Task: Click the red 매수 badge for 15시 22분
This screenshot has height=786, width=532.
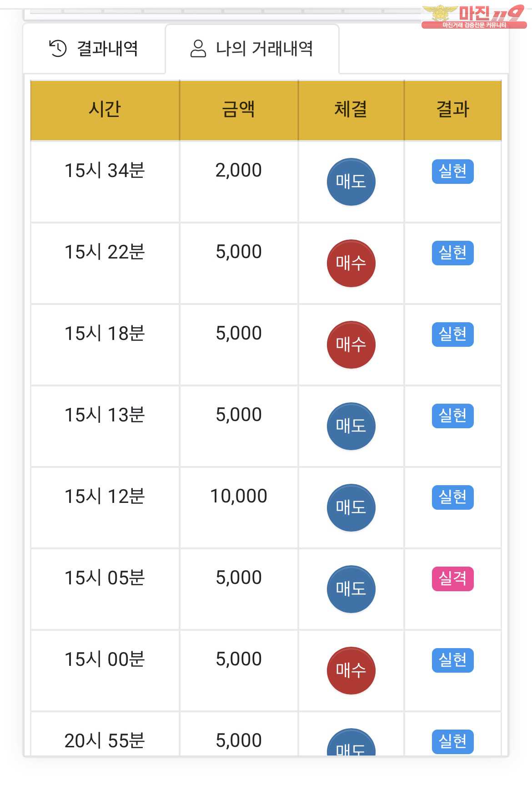Action: pos(351,263)
